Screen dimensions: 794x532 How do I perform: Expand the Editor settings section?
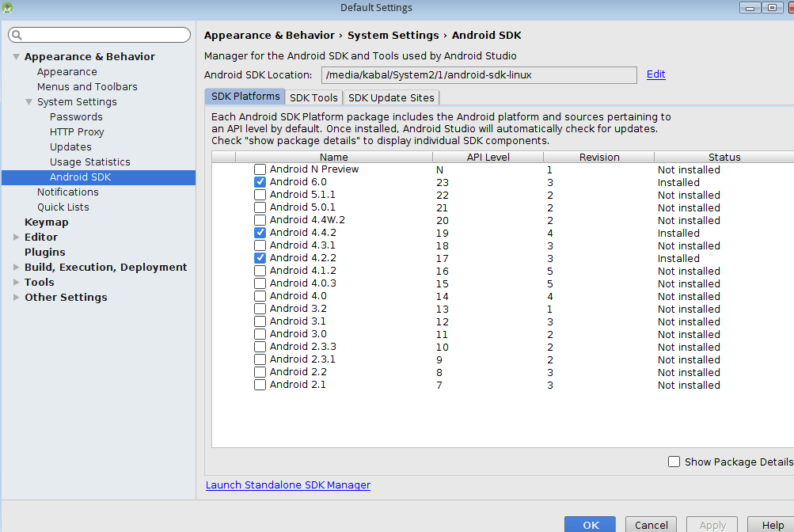17,237
